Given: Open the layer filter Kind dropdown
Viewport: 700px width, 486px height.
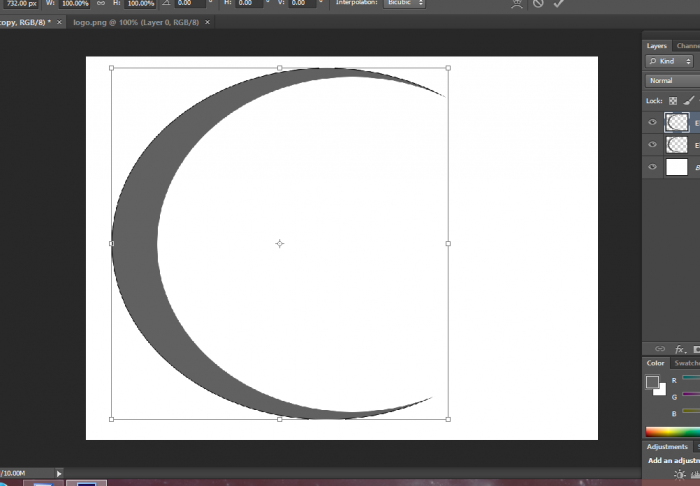Looking at the screenshot, I should 670,61.
